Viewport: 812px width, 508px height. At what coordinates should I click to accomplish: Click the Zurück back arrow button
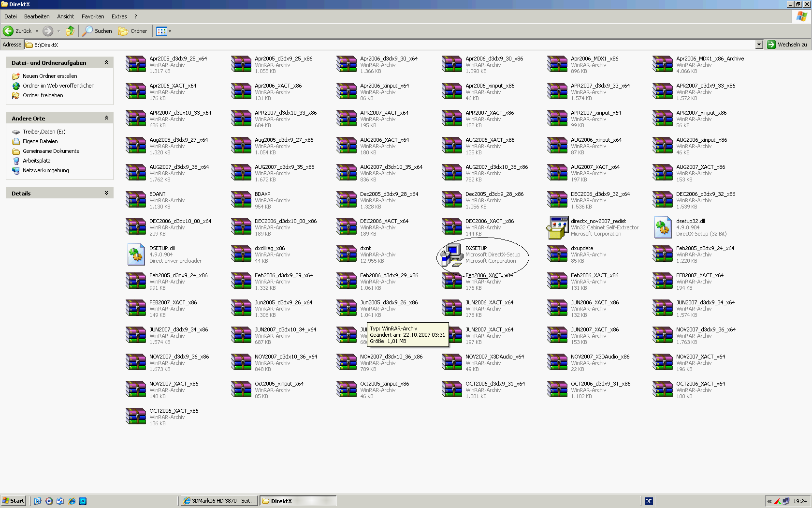tap(17, 31)
